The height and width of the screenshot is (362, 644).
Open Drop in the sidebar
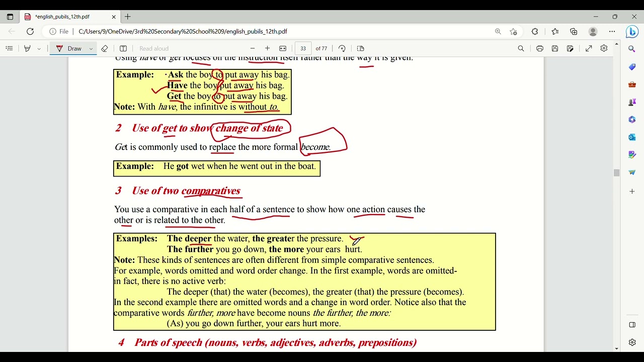632,172
